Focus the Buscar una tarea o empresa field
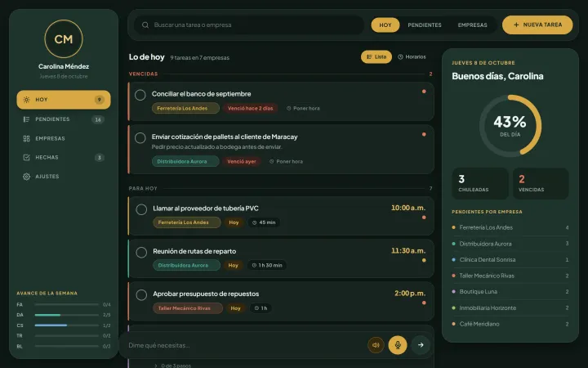The width and height of the screenshot is (588, 368). click(249, 25)
